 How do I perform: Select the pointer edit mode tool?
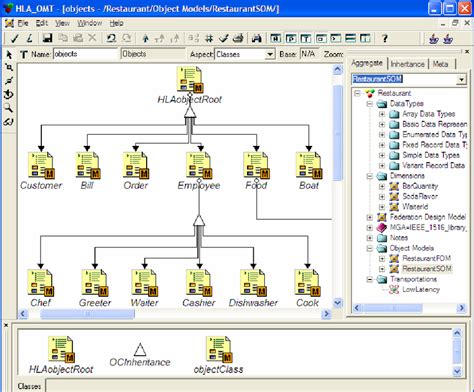[9, 54]
